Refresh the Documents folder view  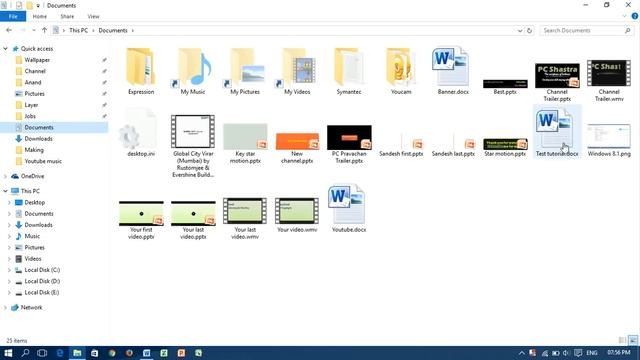[529, 31]
